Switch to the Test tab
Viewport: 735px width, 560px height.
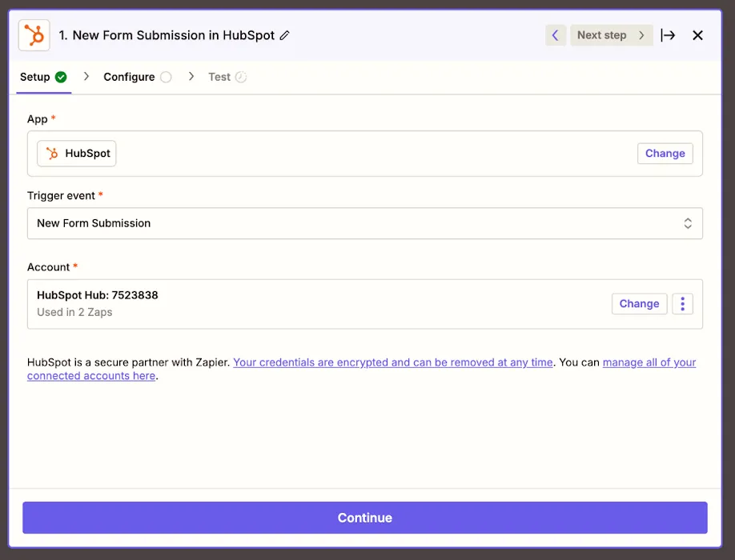(227, 77)
